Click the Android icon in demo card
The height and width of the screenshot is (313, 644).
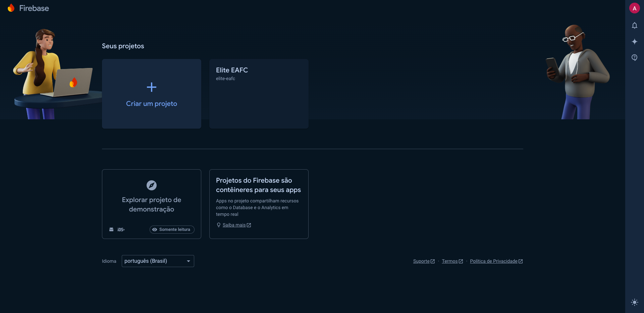111,230
